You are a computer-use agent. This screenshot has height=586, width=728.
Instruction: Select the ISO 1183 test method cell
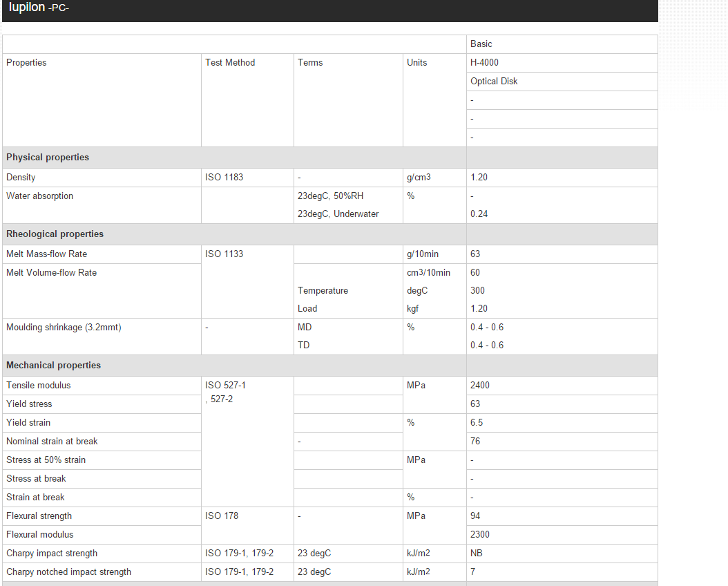[247, 178]
